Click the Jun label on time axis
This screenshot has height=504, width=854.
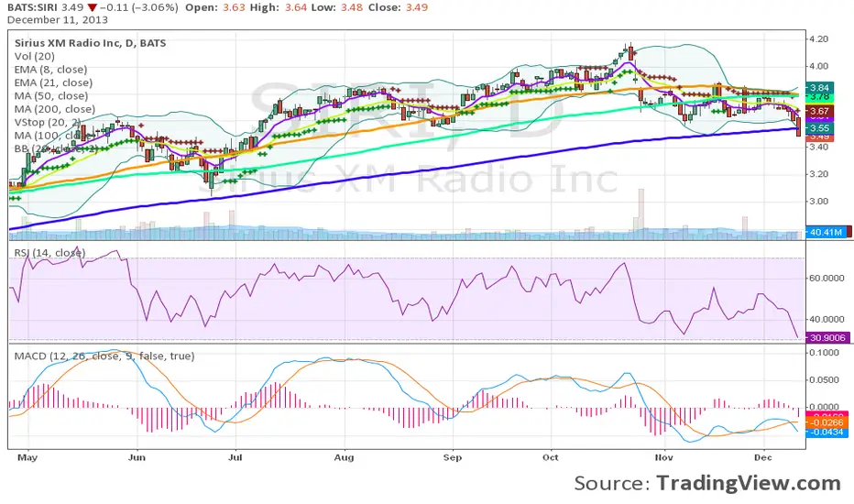[x=137, y=457]
